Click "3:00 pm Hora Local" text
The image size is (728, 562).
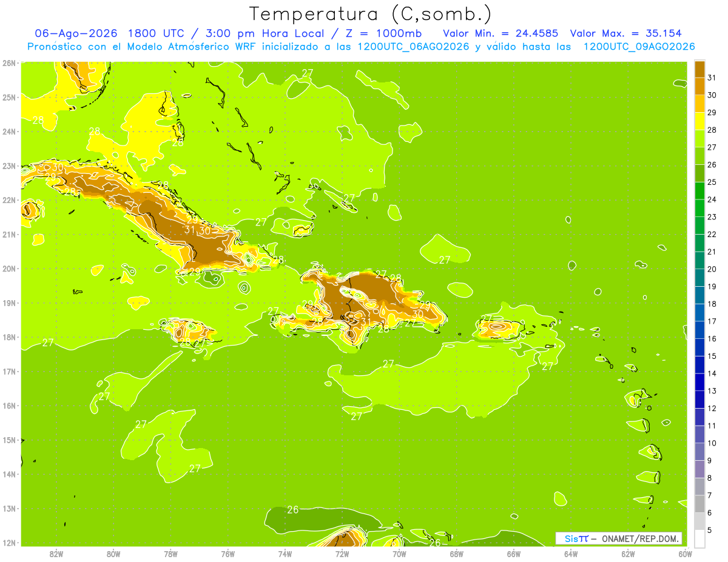tap(265, 33)
